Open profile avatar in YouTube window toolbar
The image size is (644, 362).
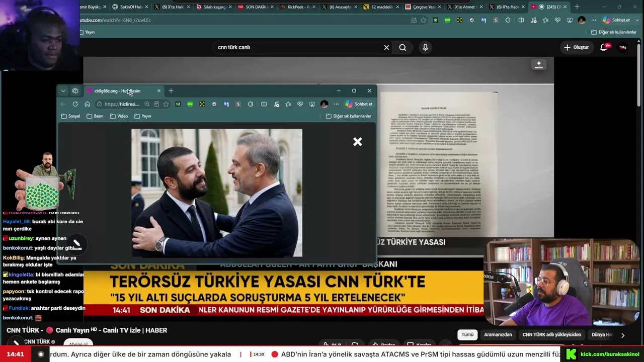pyautogui.click(x=582, y=20)
